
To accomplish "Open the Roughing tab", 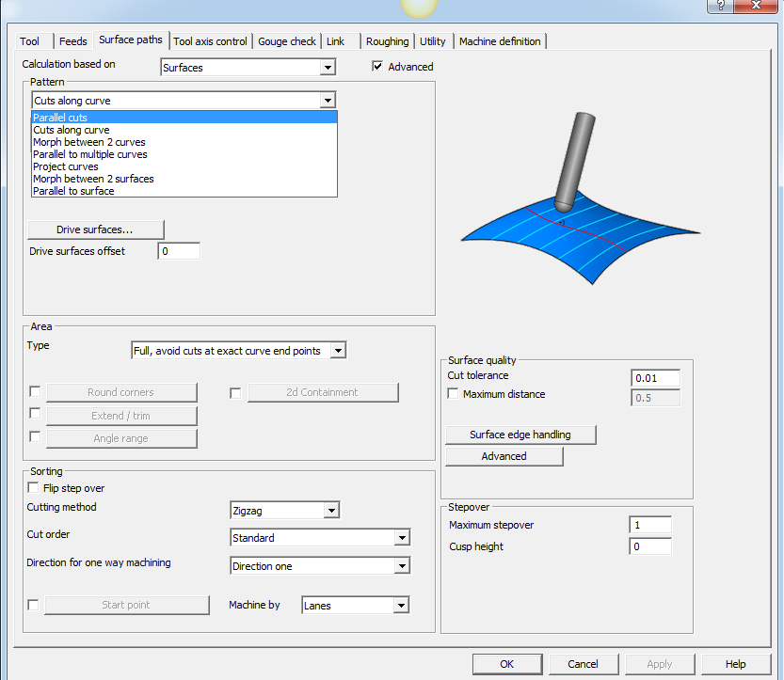I will (387, 41).
